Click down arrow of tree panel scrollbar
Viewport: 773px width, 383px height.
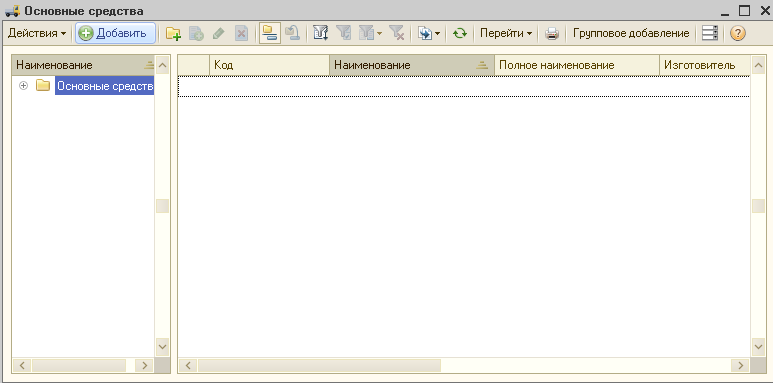(x=162, y=347)
